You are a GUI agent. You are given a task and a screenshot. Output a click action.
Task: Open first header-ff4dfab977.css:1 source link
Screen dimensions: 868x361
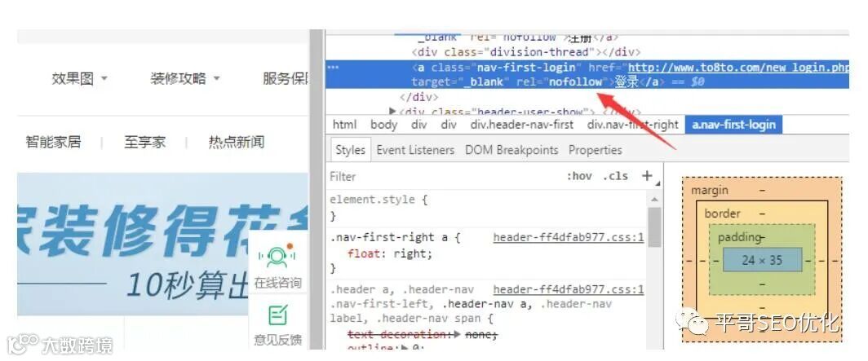569,238
